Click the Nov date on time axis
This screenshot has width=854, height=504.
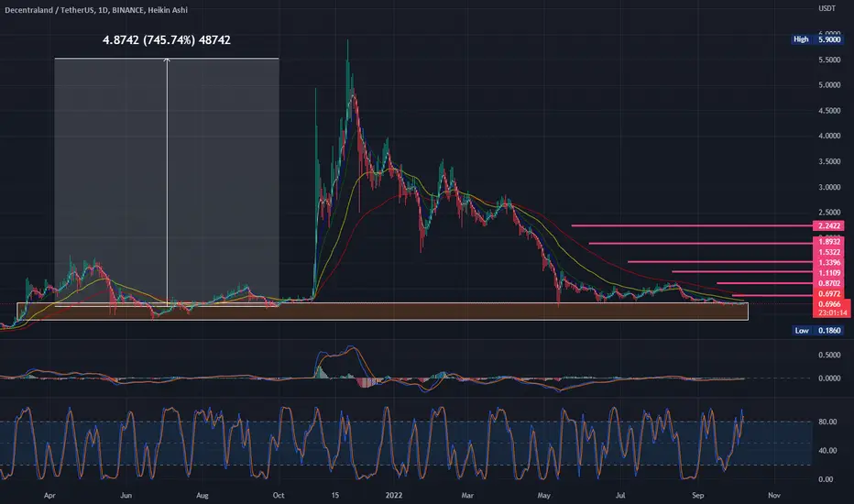(x=774, y=495)
